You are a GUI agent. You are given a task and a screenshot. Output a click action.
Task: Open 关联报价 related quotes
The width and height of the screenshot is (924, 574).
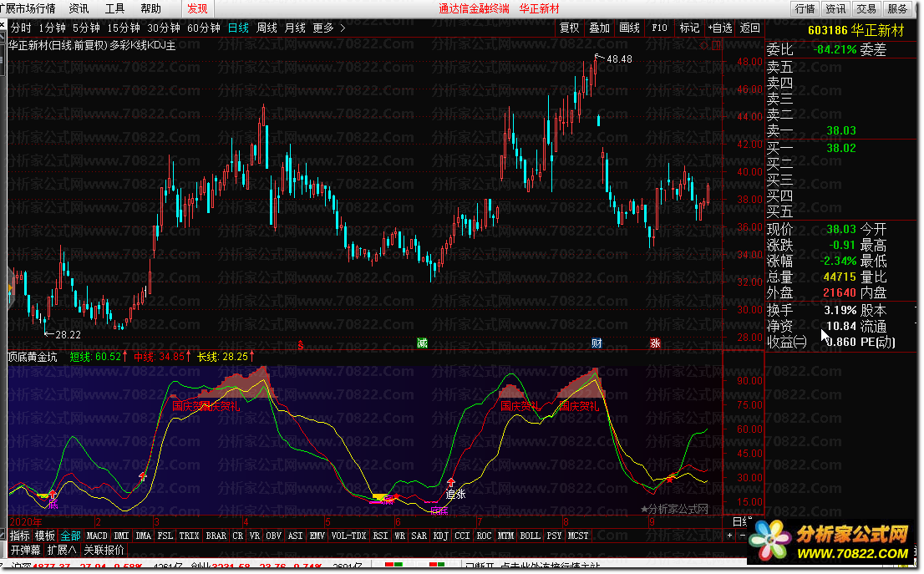[x=104, y=549]
